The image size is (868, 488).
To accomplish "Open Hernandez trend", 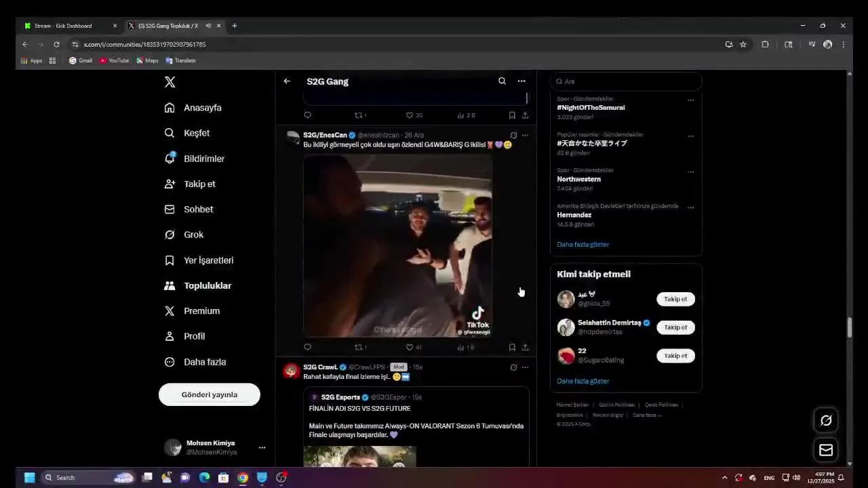I will point(574,215).
